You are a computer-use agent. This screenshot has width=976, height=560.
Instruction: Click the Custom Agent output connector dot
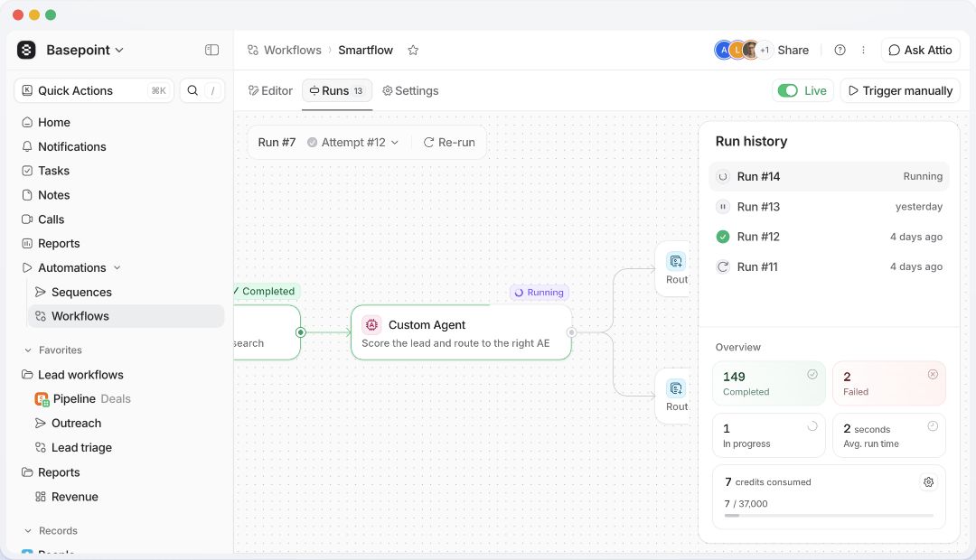pos(571,332)
